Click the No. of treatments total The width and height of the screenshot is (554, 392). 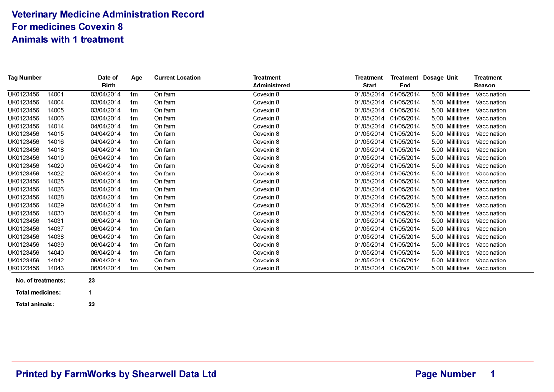coord(91,281)
